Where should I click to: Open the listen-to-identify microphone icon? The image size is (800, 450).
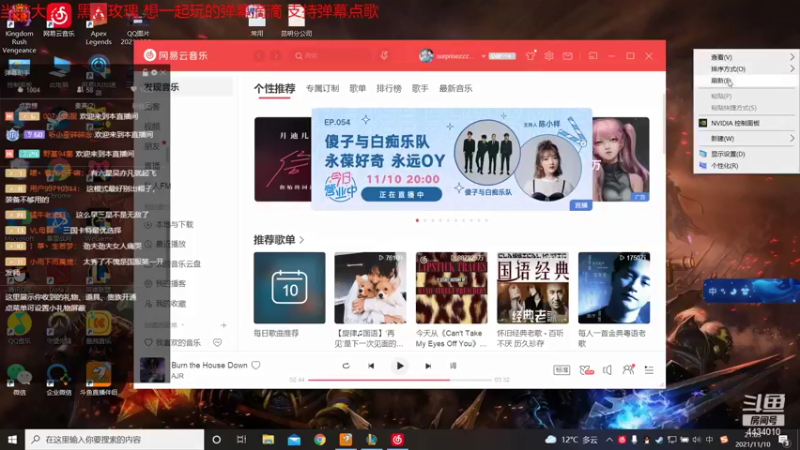(384, 56)
